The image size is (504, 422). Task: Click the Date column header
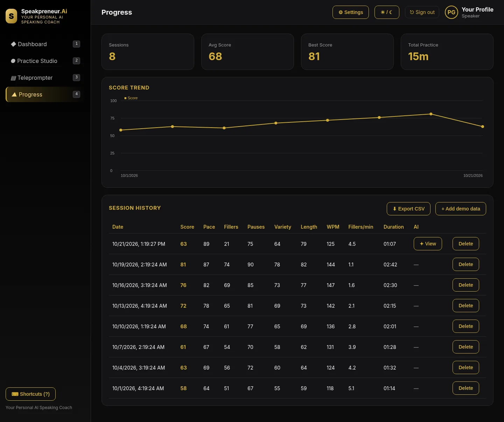click(118, 227)
